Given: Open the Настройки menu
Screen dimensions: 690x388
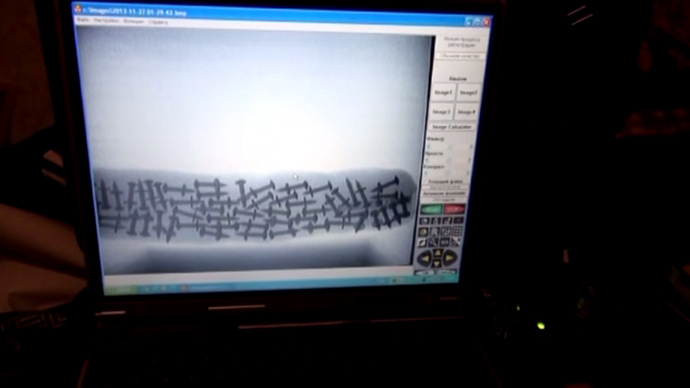Looking at the screenshot, I should pos(106,21).
